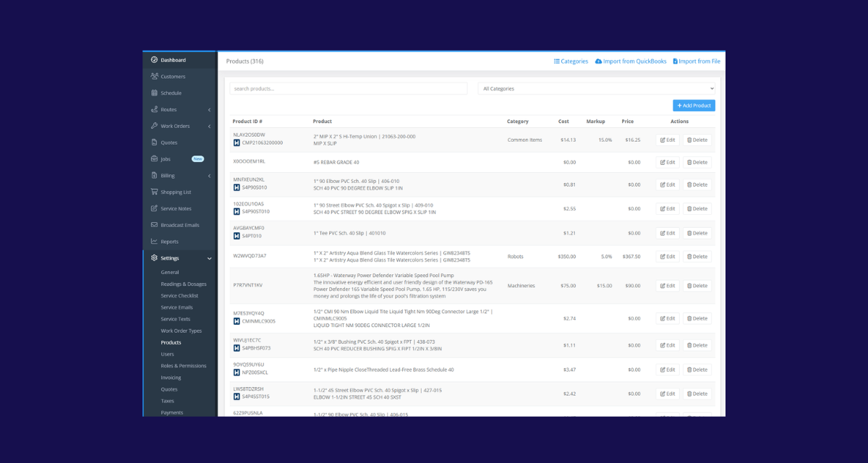868x463 pixels.
Task: Click supplier logo icon beside NPZ005XCL
Action: tap(237, 373)
